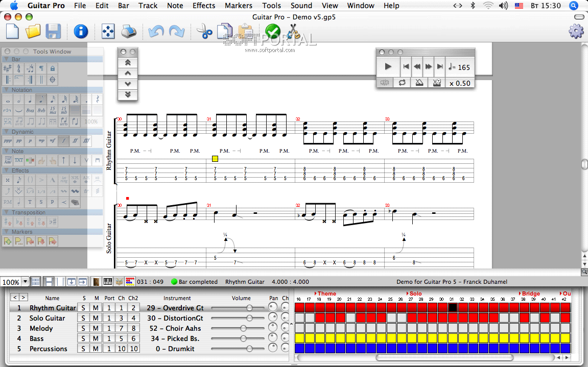Open the File menu

[x=80, y=6]
